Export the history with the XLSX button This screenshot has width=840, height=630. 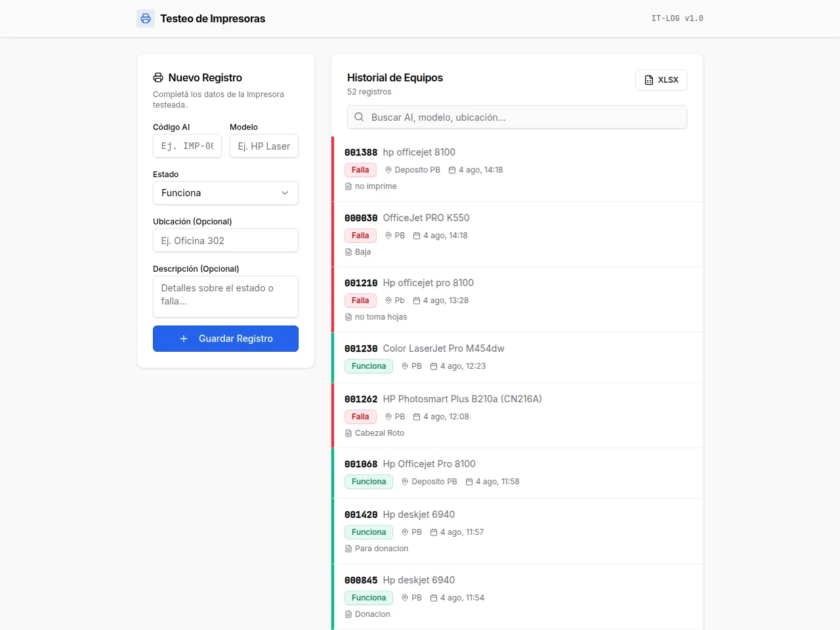pos(661,80)
